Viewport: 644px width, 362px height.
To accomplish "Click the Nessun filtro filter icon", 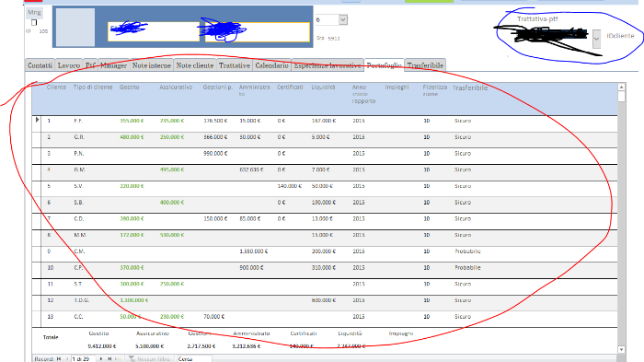I will coord(132,358).
